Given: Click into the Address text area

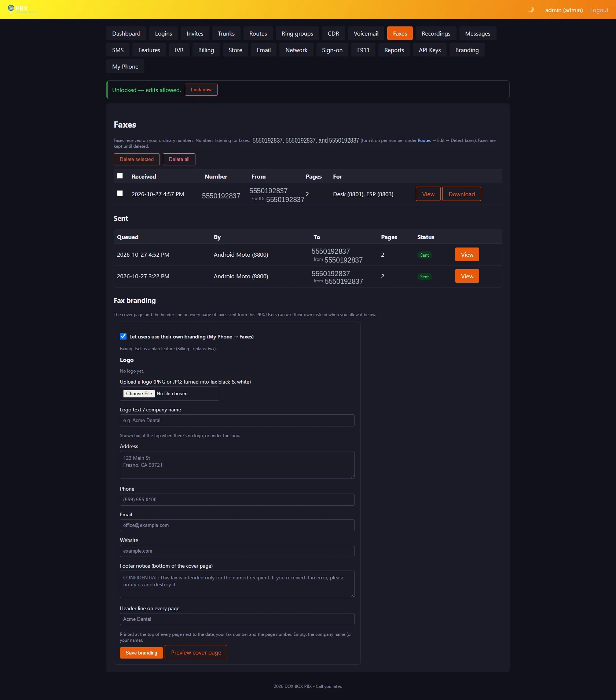Looking at the screenshot, I should coord(237,465).
